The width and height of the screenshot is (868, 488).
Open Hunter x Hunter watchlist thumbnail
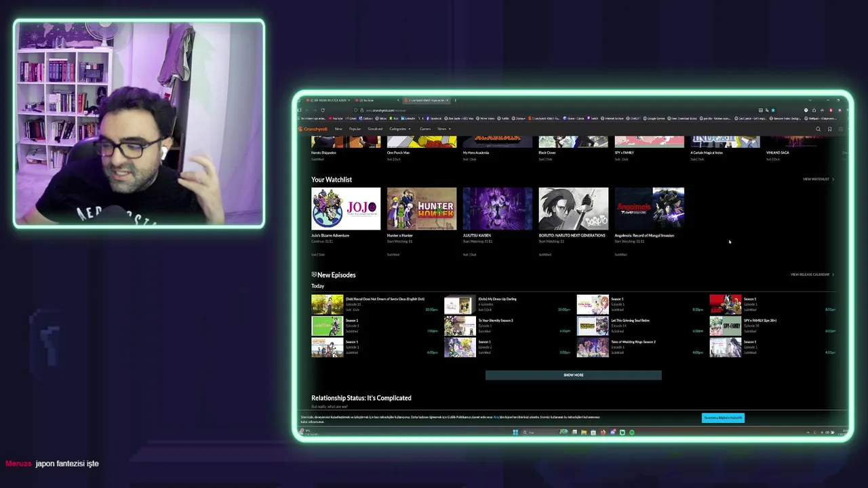click(422, 209)
